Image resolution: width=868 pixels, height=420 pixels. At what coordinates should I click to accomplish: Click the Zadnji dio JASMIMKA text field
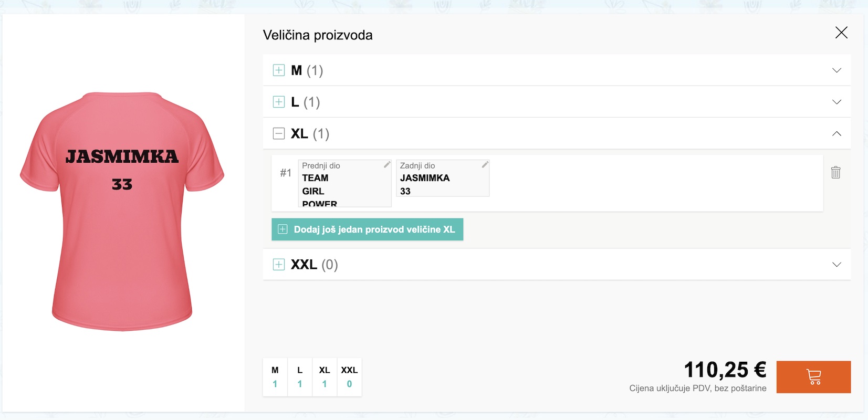tap(442, 181)
